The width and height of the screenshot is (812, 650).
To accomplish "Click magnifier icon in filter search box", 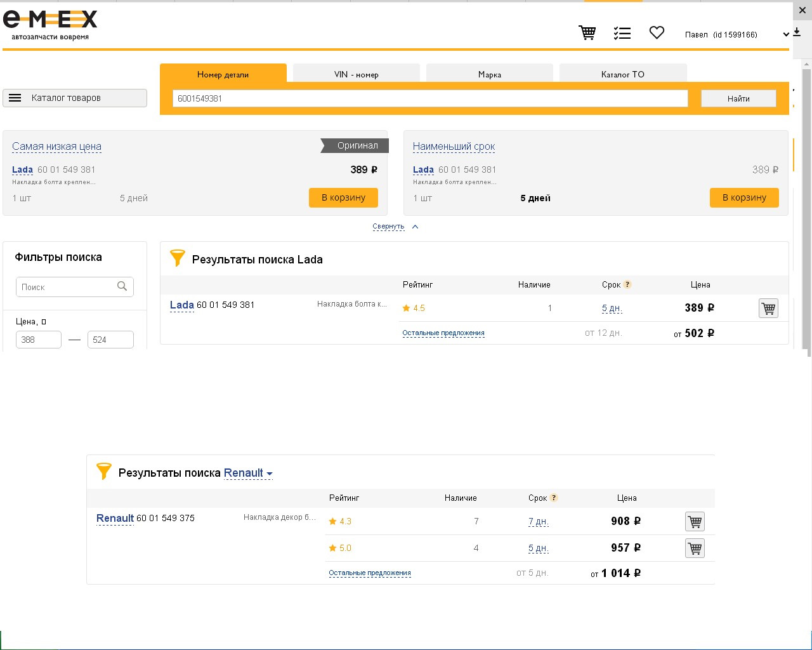I will pyautogui.click(x=122, y=286).
